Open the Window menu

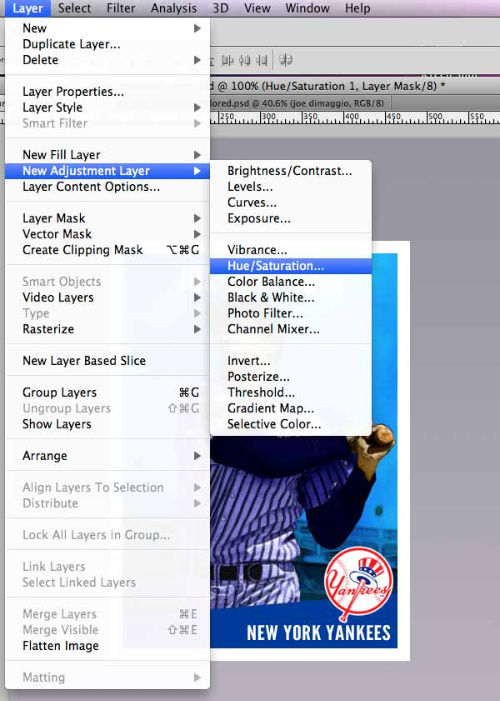click(x=307, y=8)
